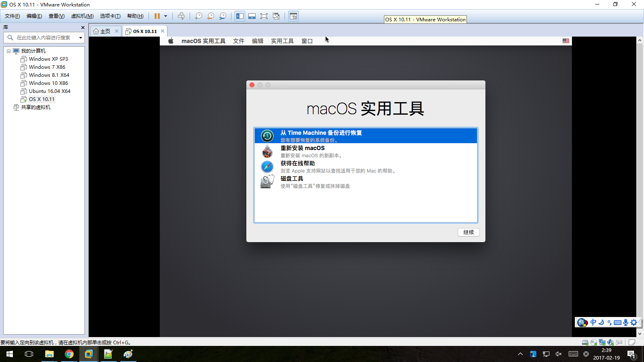
Task: Select restore from Time Machine backup option
Action: click(366, 136)
